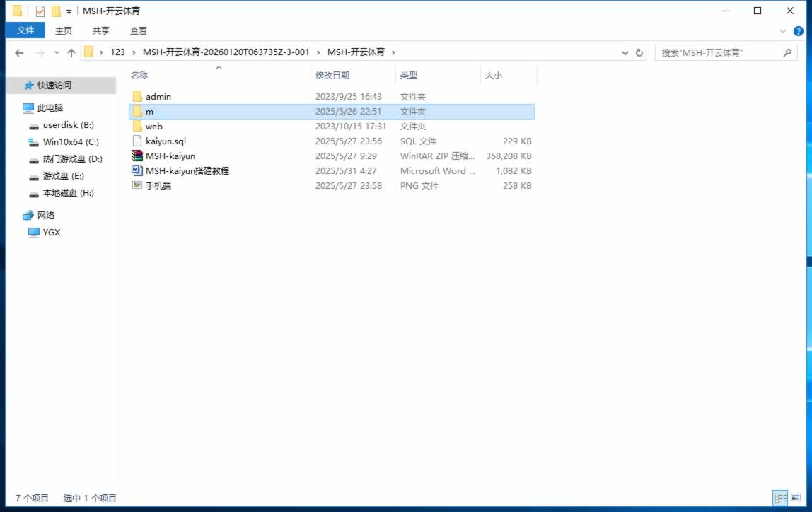Switch to large thumbnails view
The image size is (812, 512).
796,499
